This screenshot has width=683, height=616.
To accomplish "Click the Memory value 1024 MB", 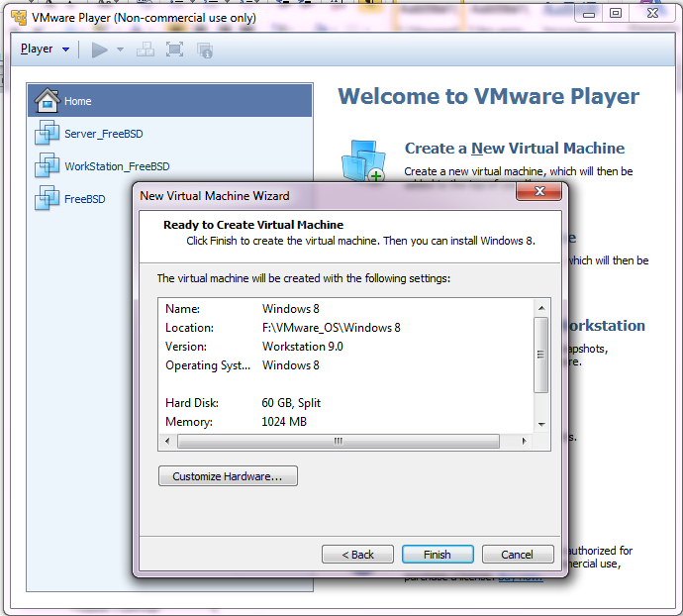I will [x=284, y=422].
